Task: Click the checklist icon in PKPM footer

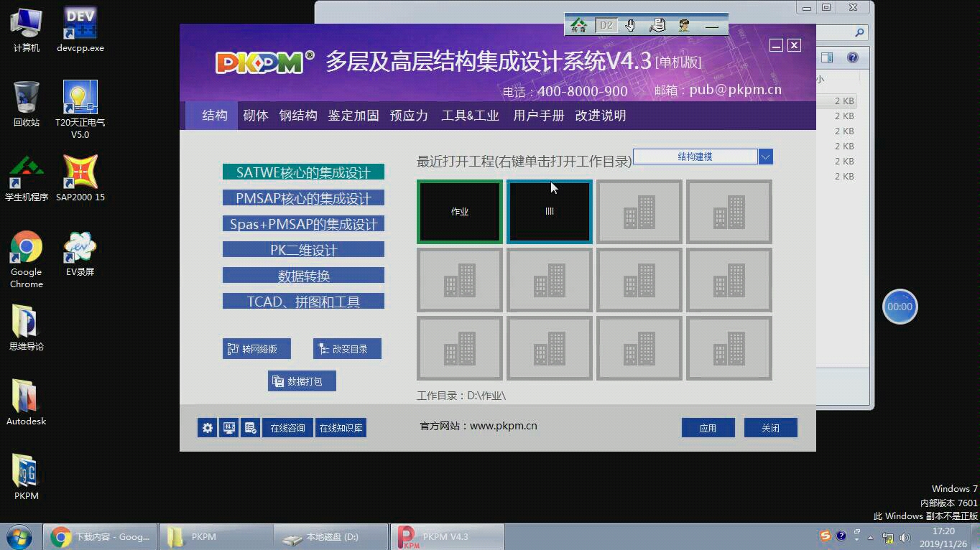Action: coord(250,428)
